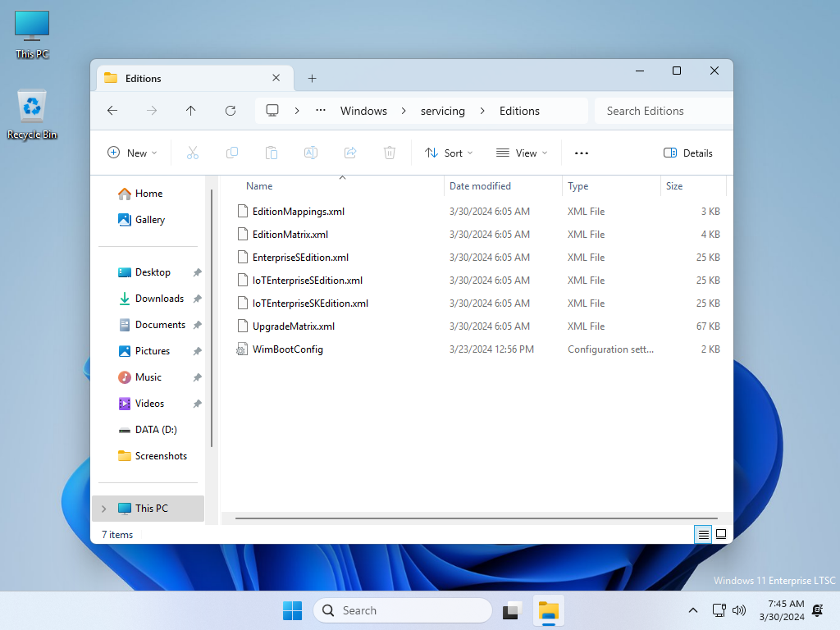This screenshot has height=630, width=840.
Task: Click the taskbar Search box
Action: pyautogui.click(x=402, y=610)
